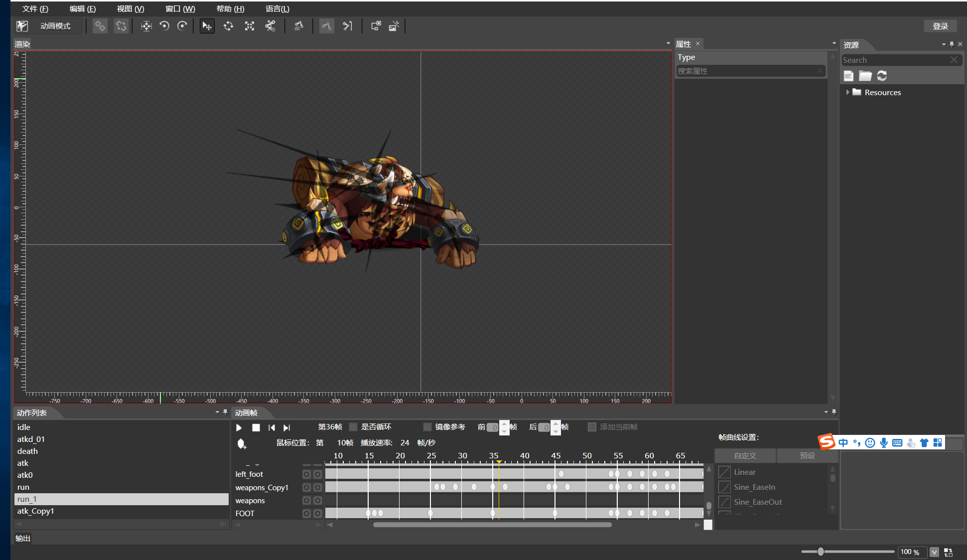
Task: Open the 语言(L) menu
Action: click(277, 9)
